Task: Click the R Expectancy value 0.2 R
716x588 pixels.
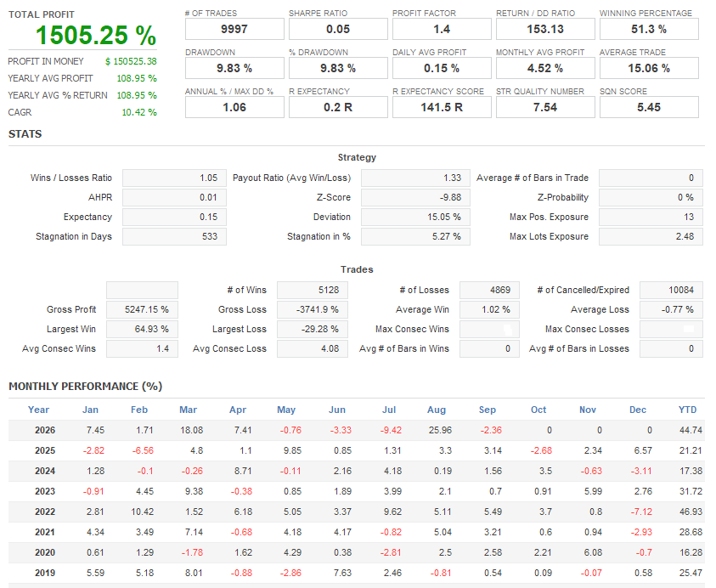Action: click(x=338, y=107)
